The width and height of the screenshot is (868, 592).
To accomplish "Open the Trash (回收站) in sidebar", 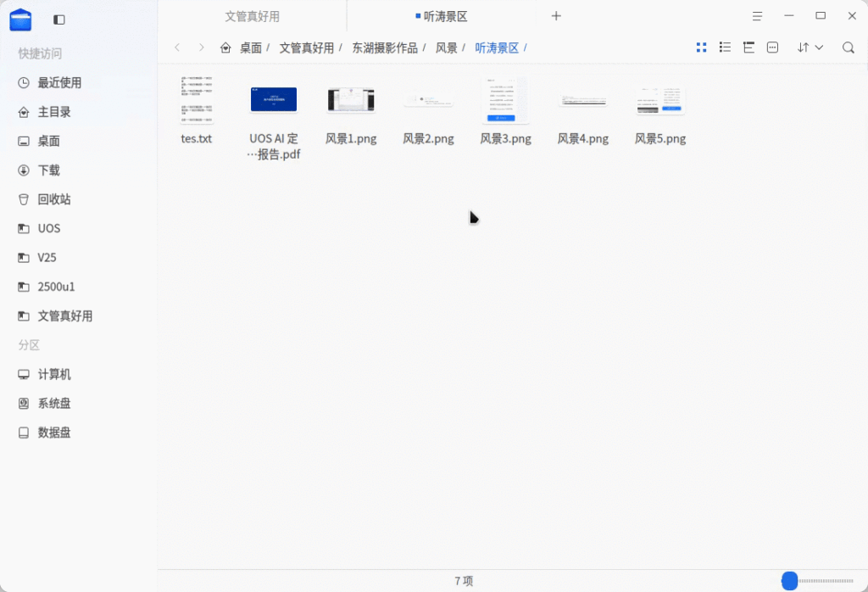I will (54, 199).
